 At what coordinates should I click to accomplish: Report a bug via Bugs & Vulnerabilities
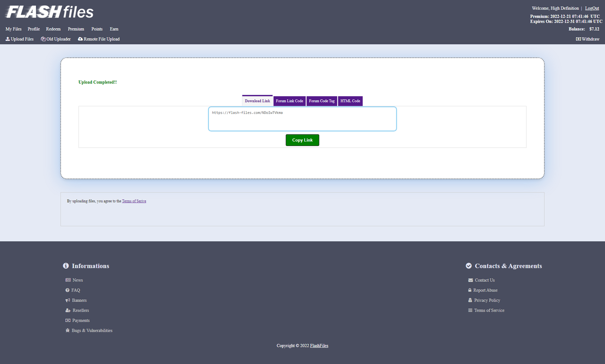(91, 330)
